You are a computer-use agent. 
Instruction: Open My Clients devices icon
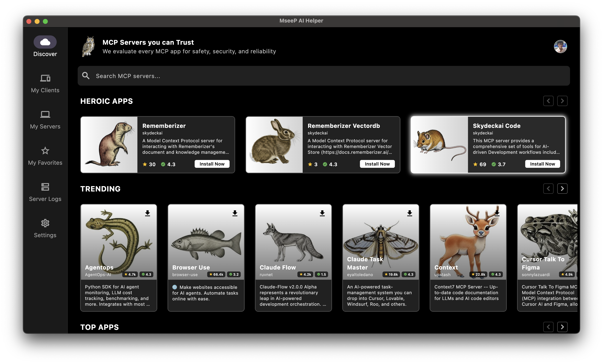coord(45,78)
